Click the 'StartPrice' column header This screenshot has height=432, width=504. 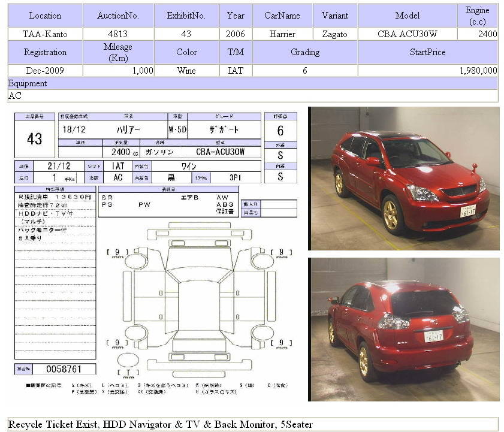pos(428,52)
